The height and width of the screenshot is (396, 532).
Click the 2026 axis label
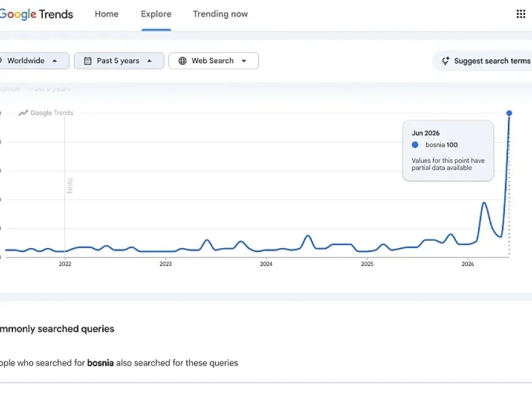468,264
